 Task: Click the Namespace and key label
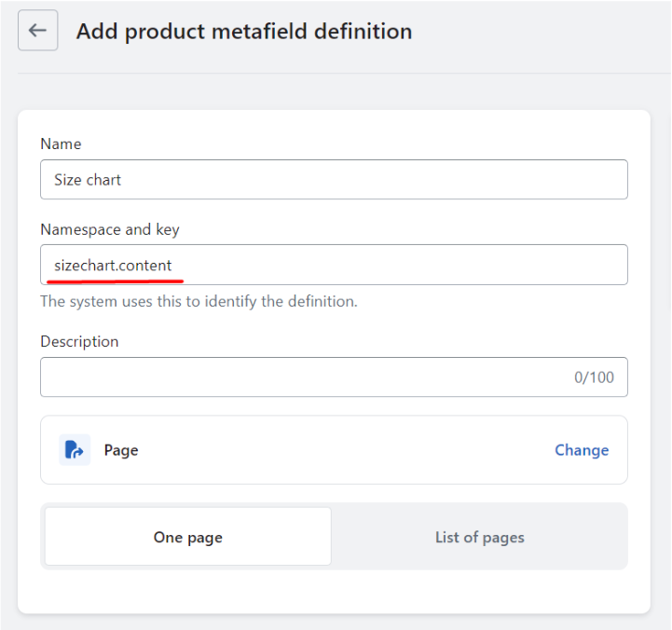pos(110,229)
